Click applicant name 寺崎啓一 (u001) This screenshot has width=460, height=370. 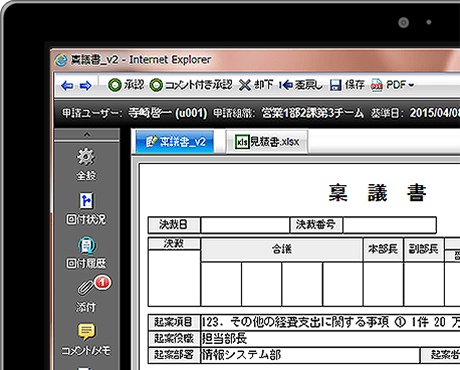pyautogui.click(x=168, y=113)
